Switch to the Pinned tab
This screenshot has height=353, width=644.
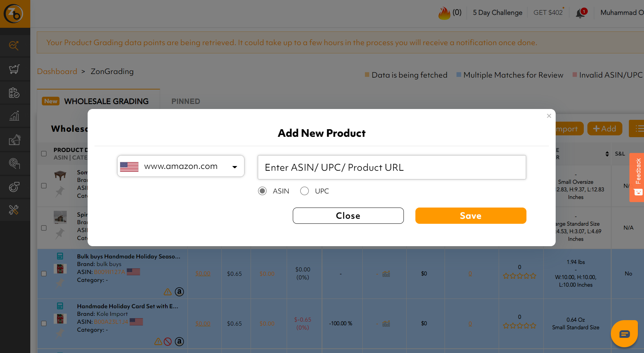coord(186,101)
